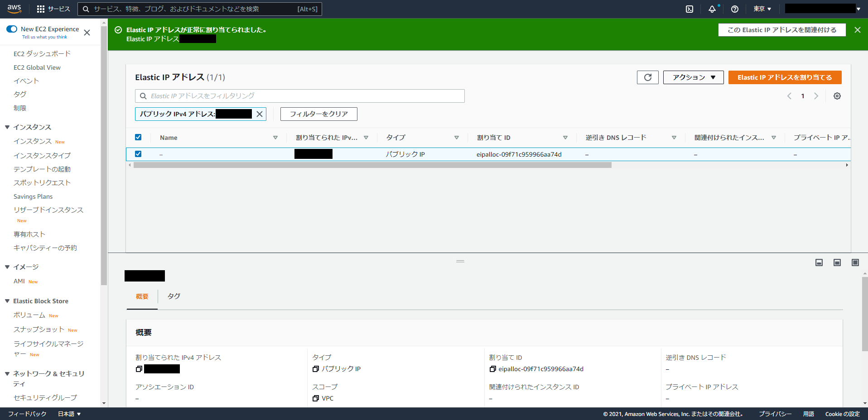
Task: Open the フィードバック link
Action: tap(27, 414)
